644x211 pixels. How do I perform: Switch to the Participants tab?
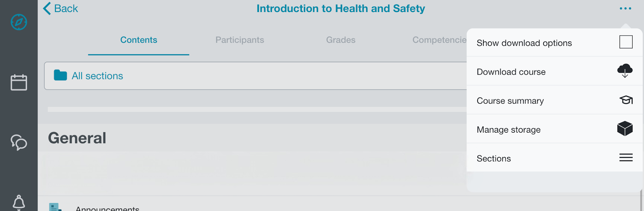click(240, 40)
